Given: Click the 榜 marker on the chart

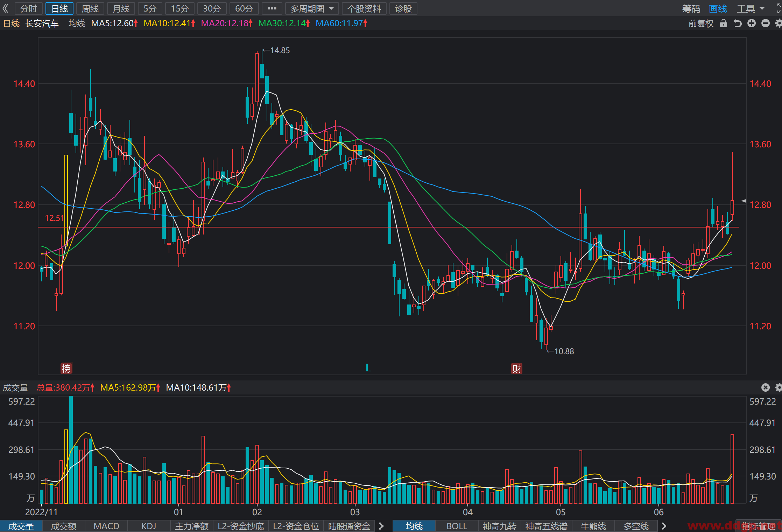Looking at the screenshot, I should [66, 368].
